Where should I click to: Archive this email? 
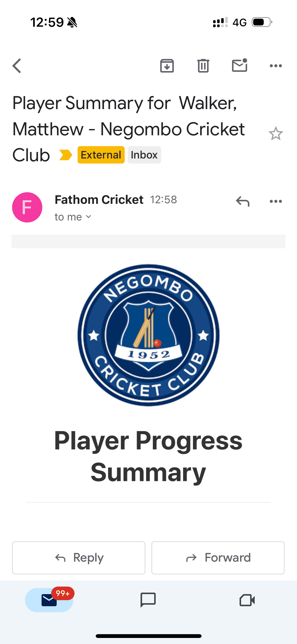pyautogui.click(x=167, y=66)
